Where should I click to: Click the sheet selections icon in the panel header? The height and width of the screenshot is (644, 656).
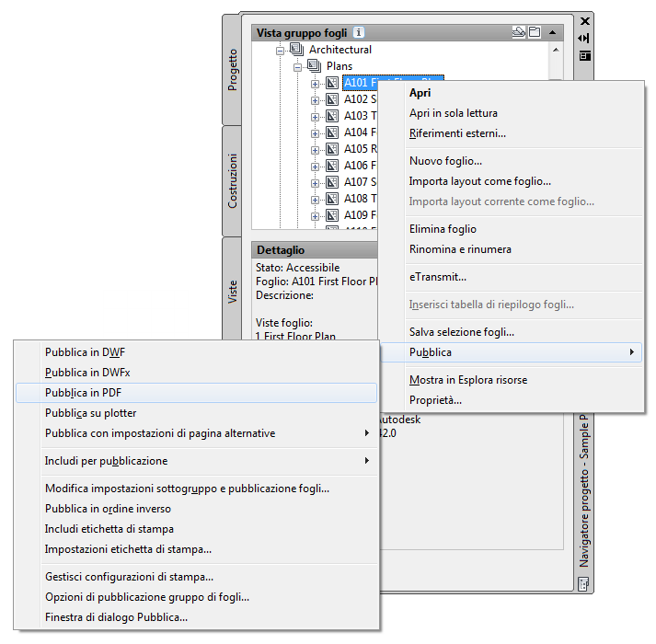pyautogui.click(x=535, y=32)
